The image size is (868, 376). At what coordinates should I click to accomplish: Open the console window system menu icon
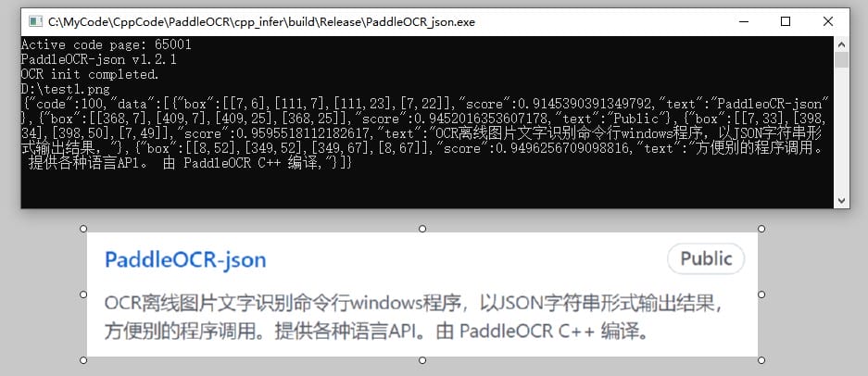coord(36,22)
